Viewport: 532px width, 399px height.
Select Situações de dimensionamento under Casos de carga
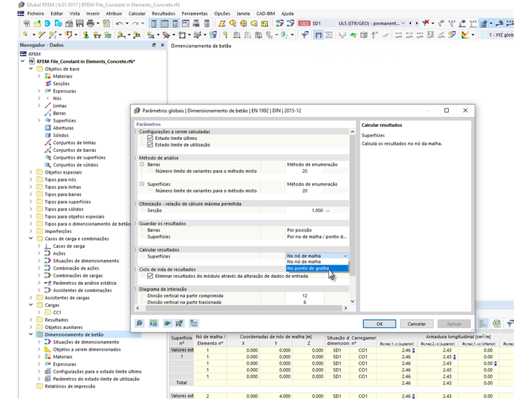pyautogui.click(x=86, y=261)
